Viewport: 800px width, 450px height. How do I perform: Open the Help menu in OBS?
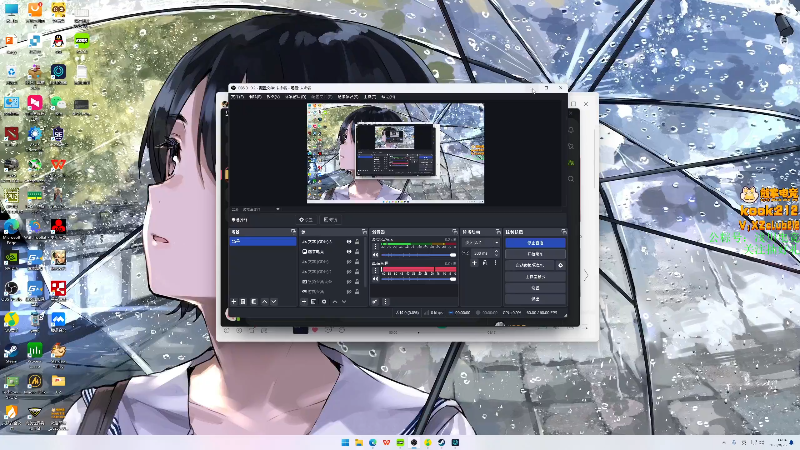[388, 96]
